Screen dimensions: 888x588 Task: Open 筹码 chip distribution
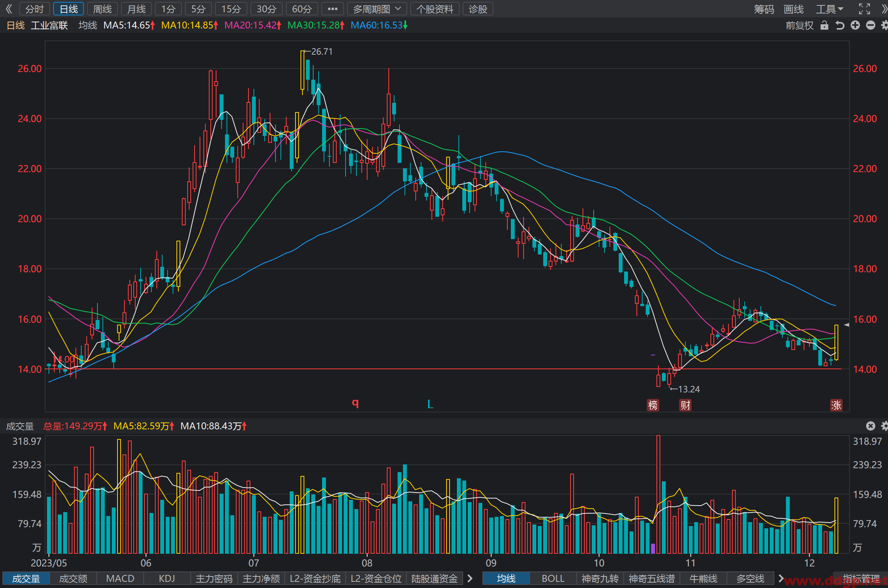coord(764,9)
